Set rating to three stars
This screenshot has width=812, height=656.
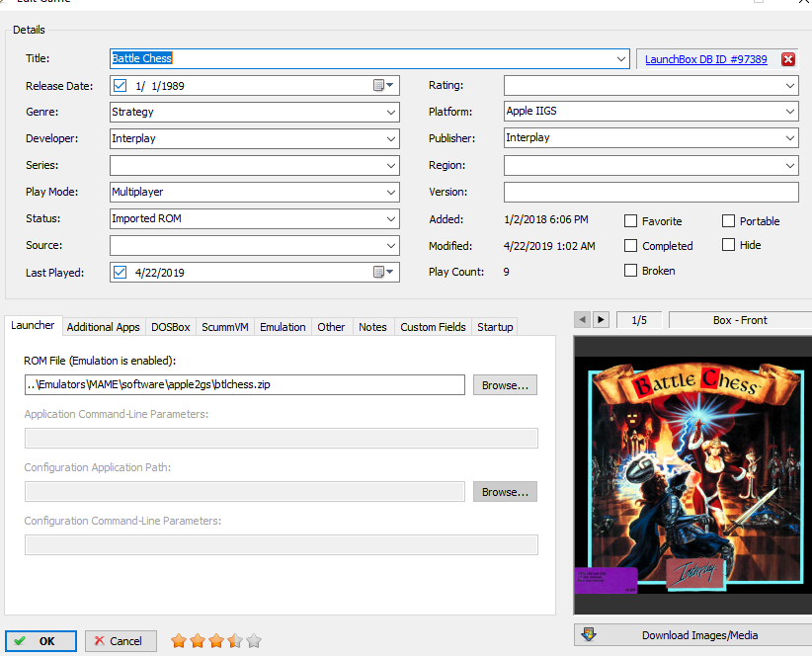pos(216,641)
